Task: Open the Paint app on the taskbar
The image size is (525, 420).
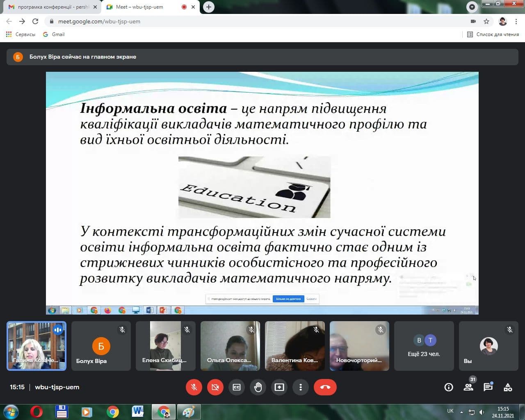Action: pyautogui.click(x=189, y=411)
